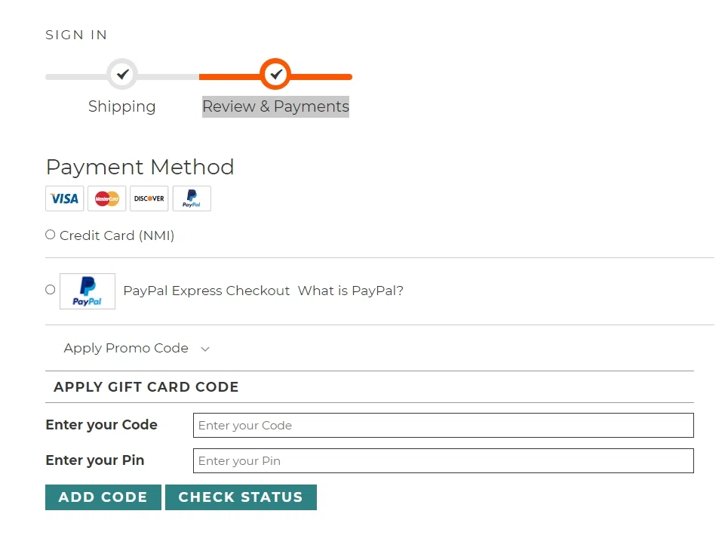Click the Review & Payments checkmark circle
The width and height of the screenshot is (728, 560).
(275, 75)
